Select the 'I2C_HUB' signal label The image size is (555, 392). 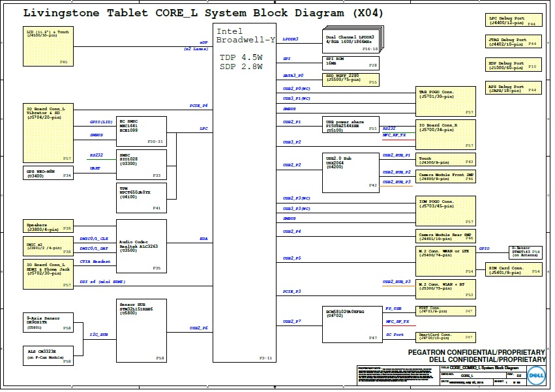[98, 335]
